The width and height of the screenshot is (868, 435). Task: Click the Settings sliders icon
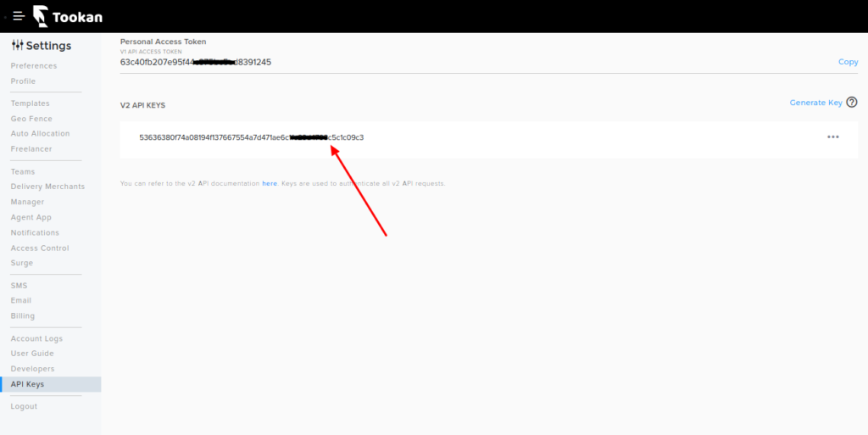click(17, 46)
